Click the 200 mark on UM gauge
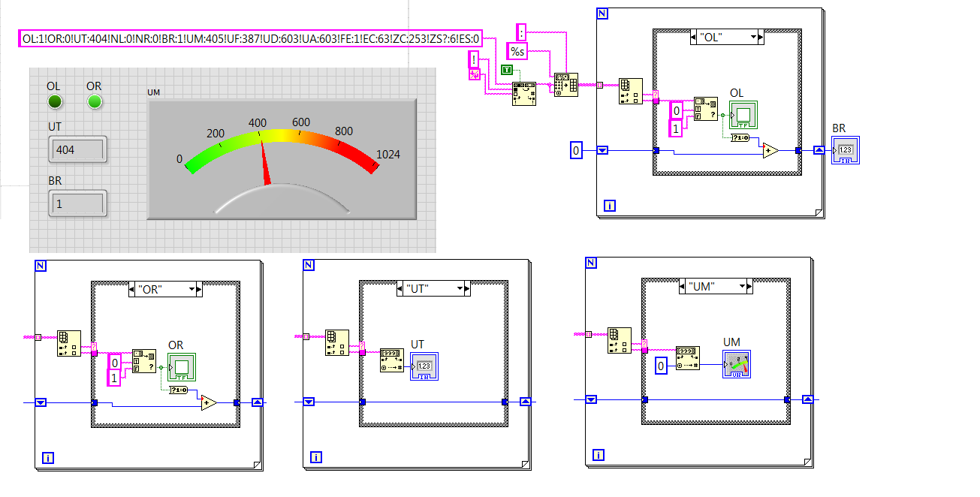The image size is (980, 497). click(216, 134)
